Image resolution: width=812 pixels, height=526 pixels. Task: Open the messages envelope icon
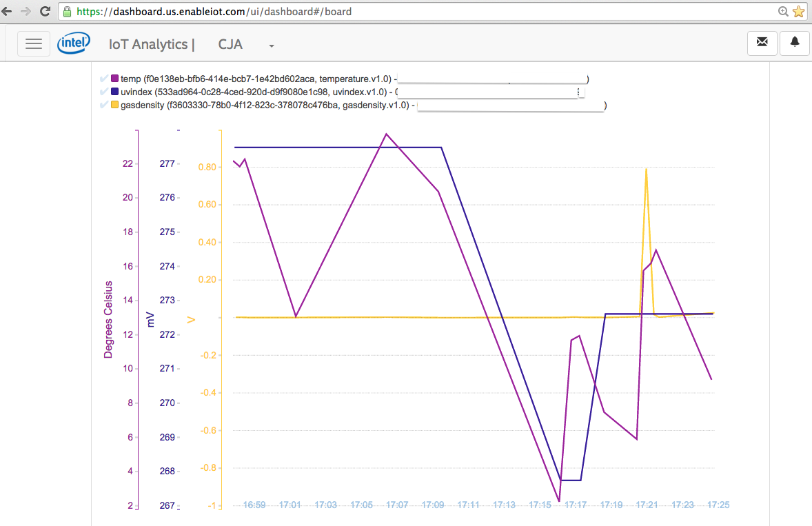[x=762, y=43]
